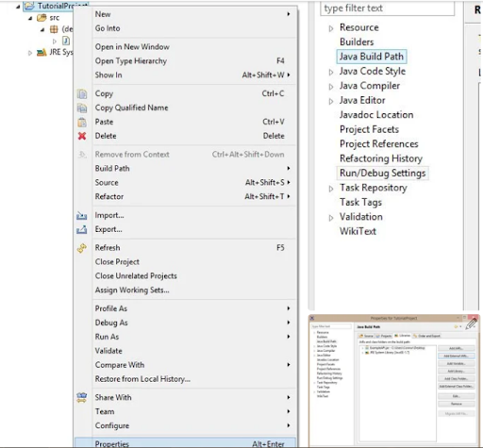483x448 pixels.
Task: Click the Refresh arrows icon
Action: (82, 248)
